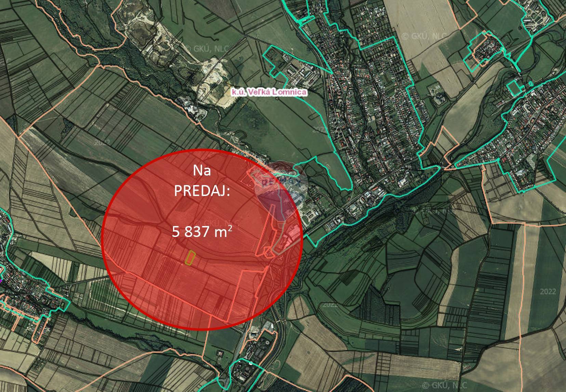
Task: Click the word Na above PREDAJ
Action: coord(202,171)
